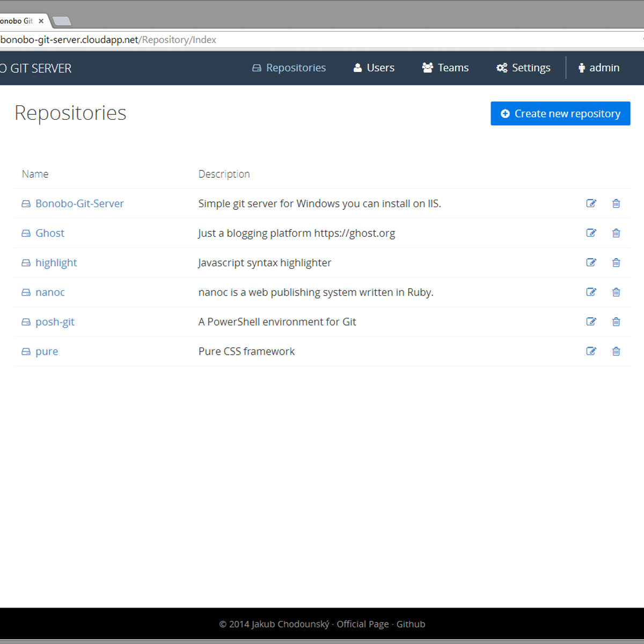
Task: Open the Repositories navigation item
Action: [x=289, y=68]
